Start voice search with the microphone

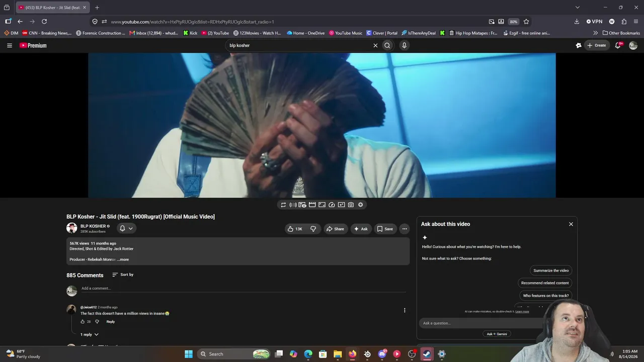[404, 45]
